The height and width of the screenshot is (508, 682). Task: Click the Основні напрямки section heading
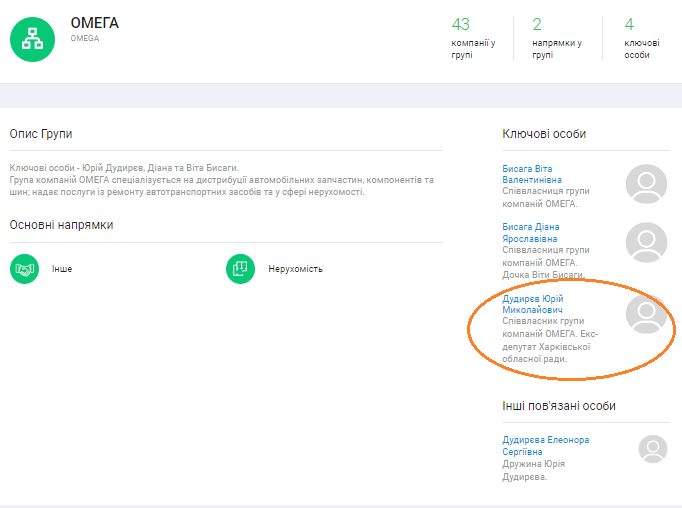click(x=61, y=225)
